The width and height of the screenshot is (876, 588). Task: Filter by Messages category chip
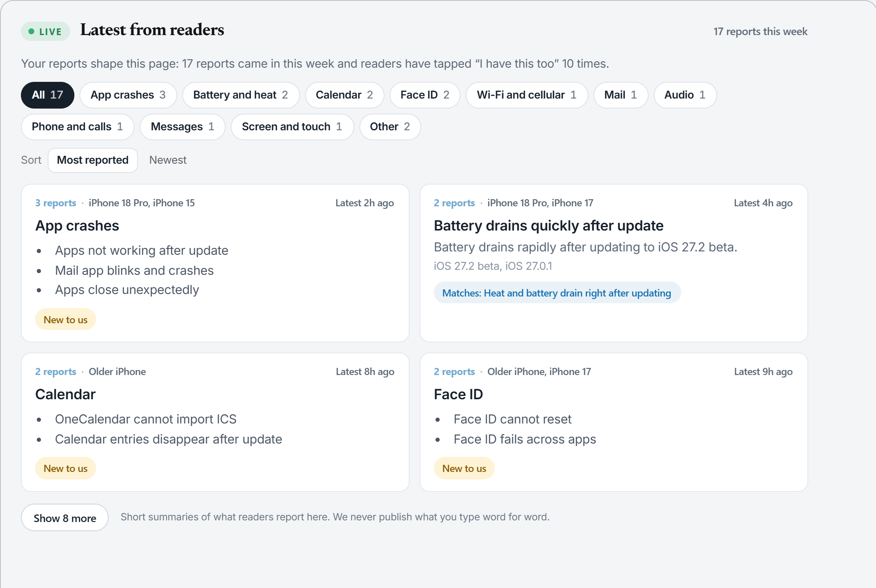point(183,127)
